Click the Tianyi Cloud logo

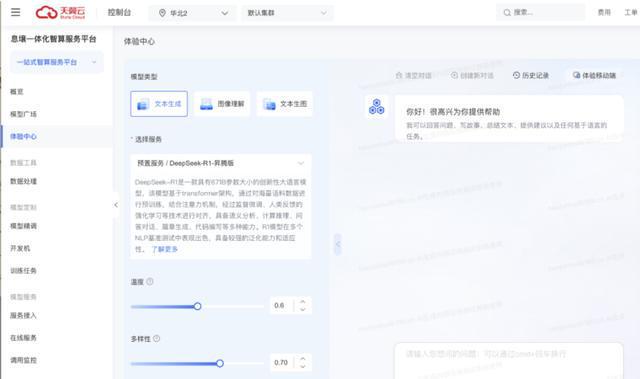[60, 13]
